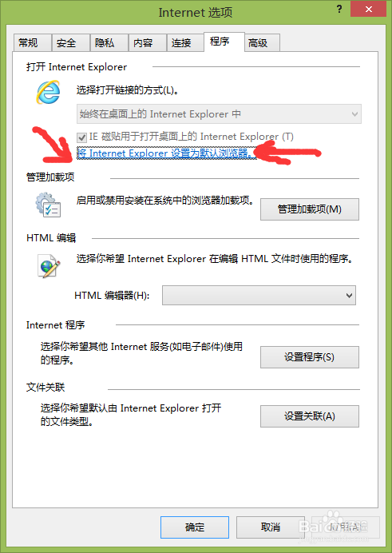
Task: Click the set IE as default browser link
Action: coord(167,153)
